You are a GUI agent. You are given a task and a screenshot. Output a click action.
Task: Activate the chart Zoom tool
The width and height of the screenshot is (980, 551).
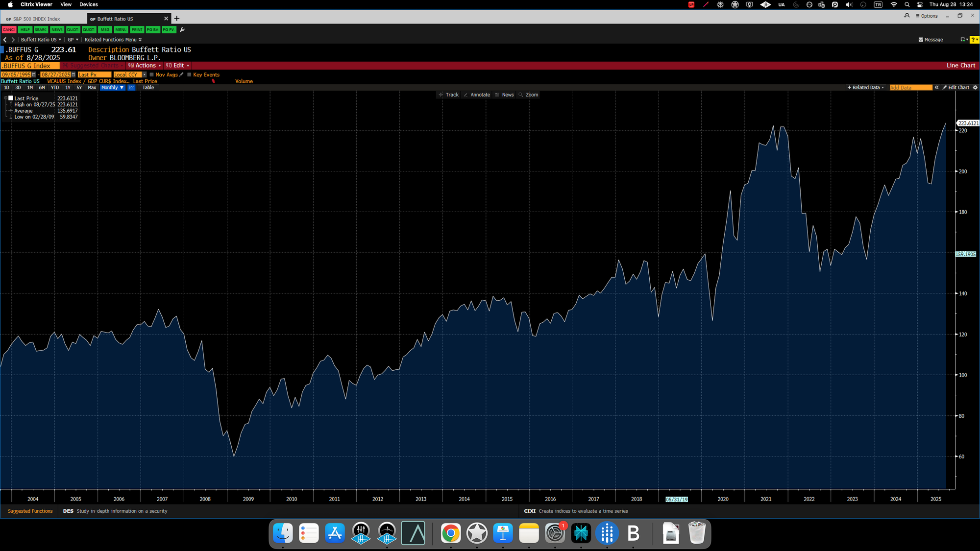tap(529, 95)
